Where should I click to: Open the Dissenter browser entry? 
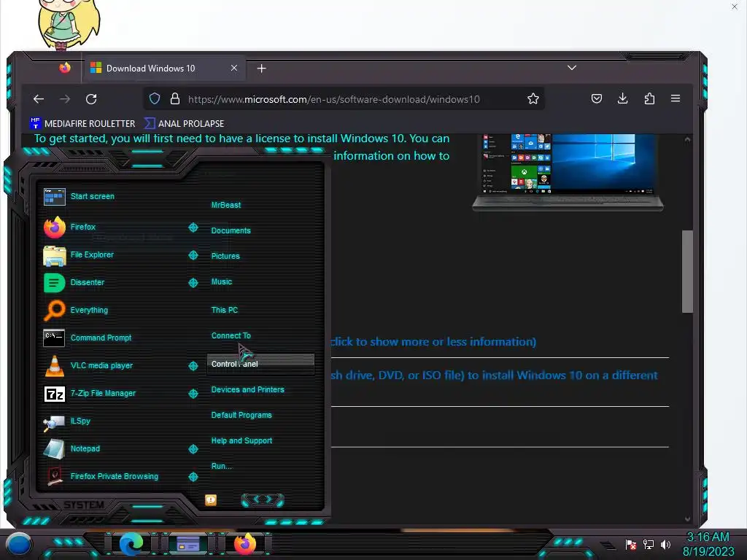88,282
